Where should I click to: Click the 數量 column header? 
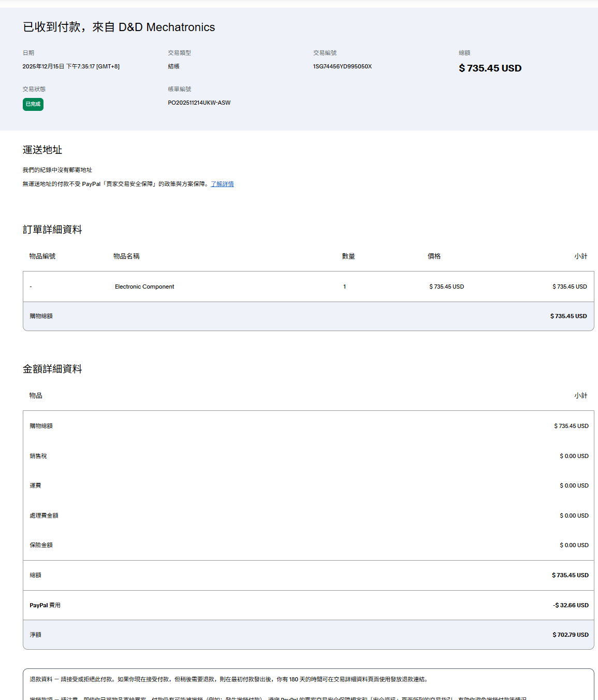point(348,256)
